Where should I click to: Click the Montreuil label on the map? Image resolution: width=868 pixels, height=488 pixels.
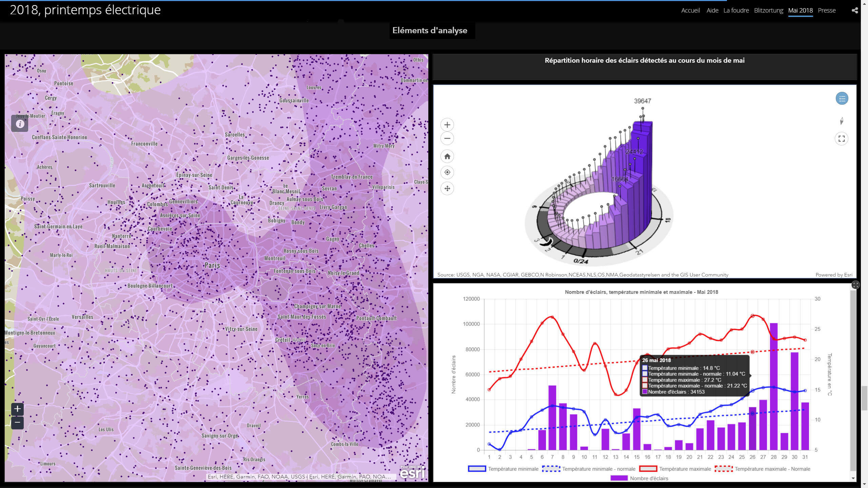click(x=275, y=258)
